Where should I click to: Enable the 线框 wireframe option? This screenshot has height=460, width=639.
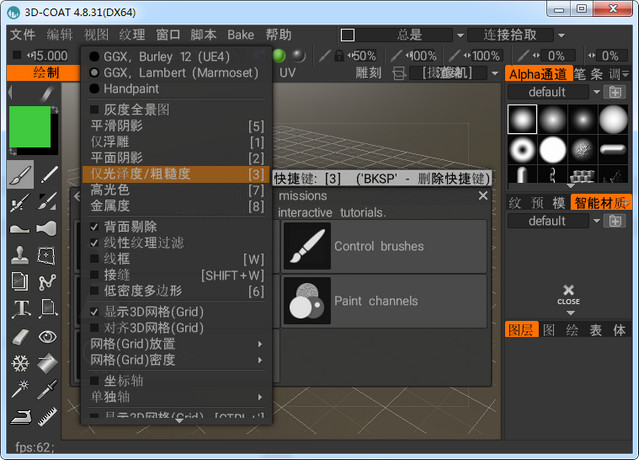pyautogui.click(x=95, y=259)
